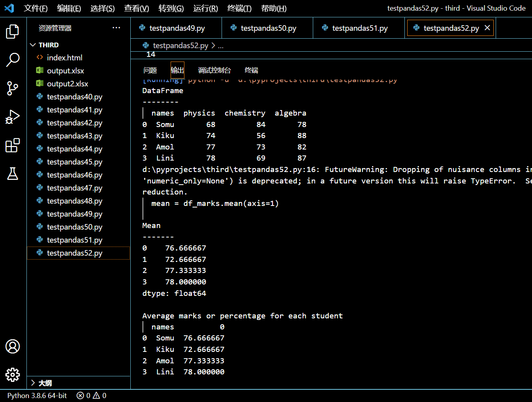Click the VS Code logo icon
The image size is (532, 402).
(x=9, y=8)
